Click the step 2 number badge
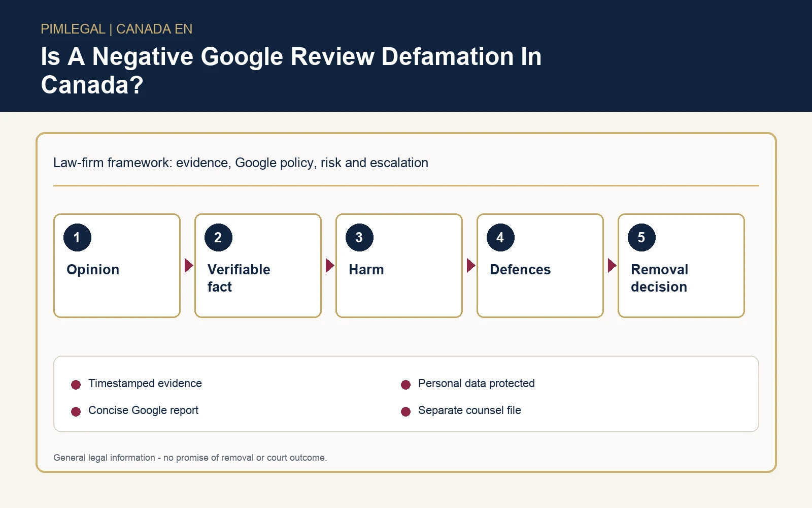Viewport: 812px width, 508px height. pyautogui.click(x=218, y=237)
